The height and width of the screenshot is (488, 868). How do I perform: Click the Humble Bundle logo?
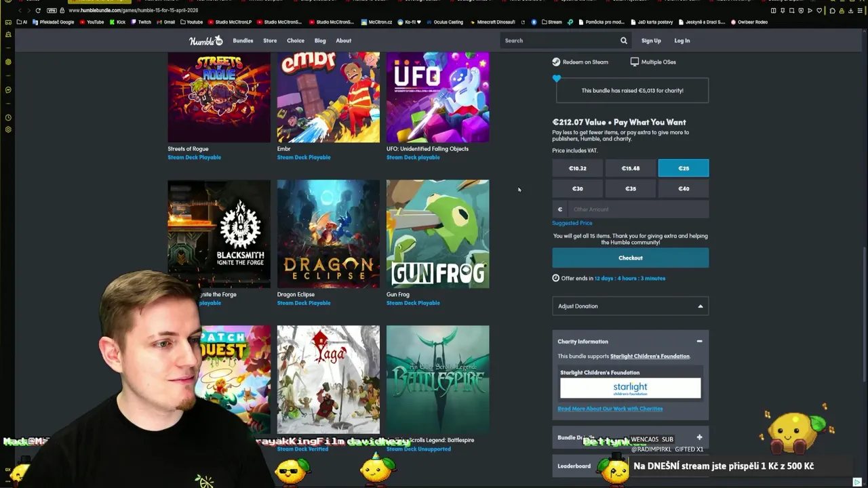[x=205, y=41]
